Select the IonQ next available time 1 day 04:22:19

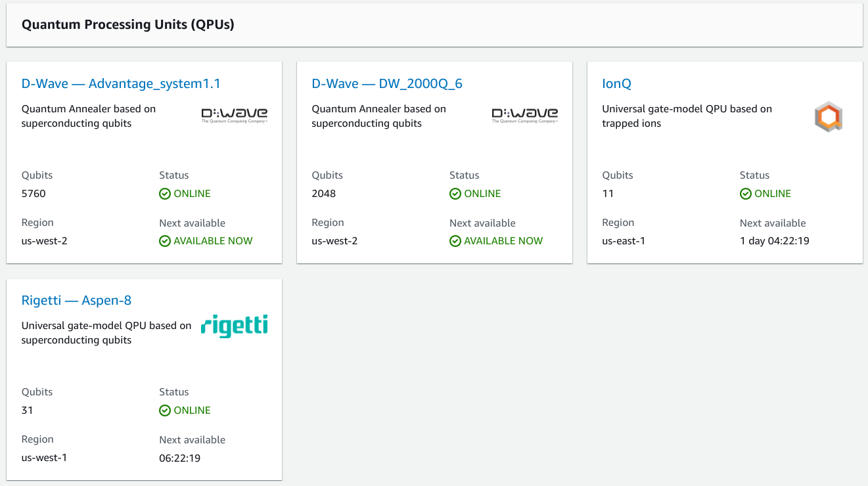tap(775, 241)
